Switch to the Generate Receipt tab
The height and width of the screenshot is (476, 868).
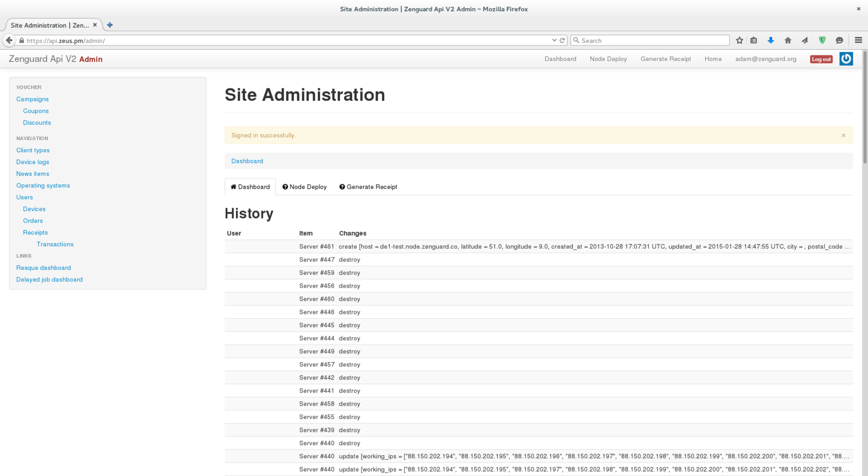368,186
